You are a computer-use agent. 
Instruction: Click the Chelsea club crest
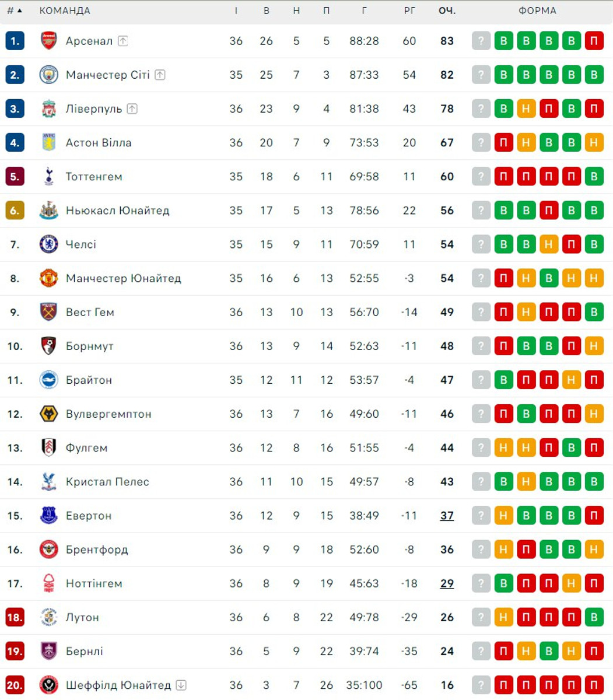(x=49, y=244)
